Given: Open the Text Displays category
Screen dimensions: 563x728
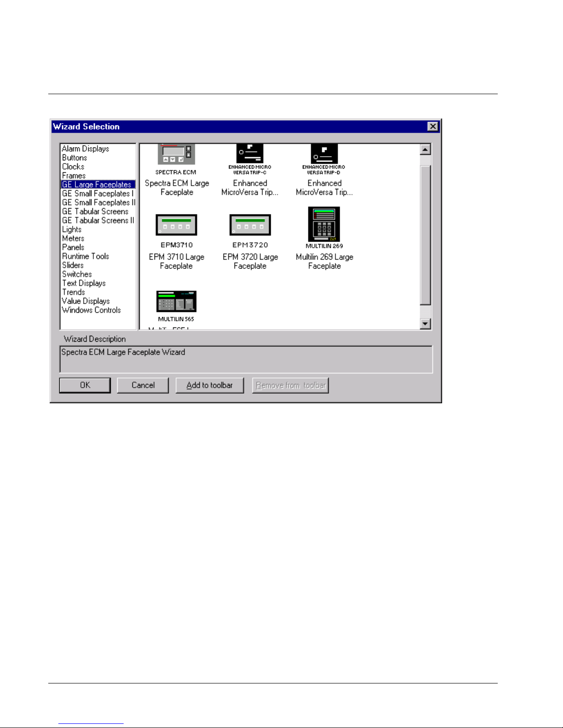Looking at the screenshot, I should tap(84, 283).
